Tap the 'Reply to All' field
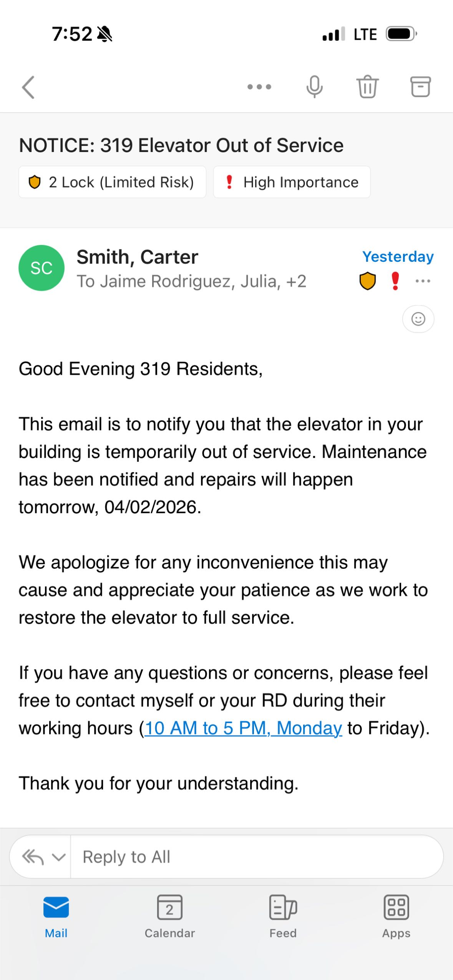Screen dimensions: 453x980 pyautogui.click(x=257, y=857)
